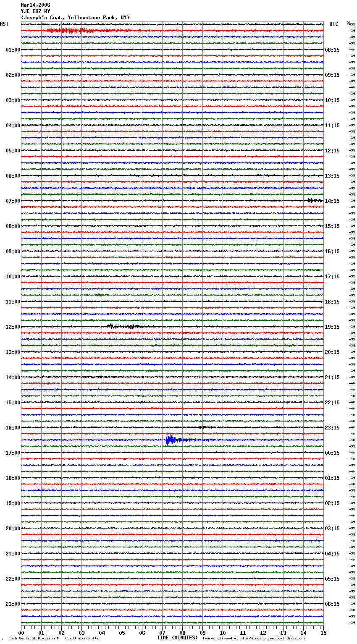The height and width of the screenshot is (644, 357).
Task: Click the 12:15 UTC time label
Action: 332,151
